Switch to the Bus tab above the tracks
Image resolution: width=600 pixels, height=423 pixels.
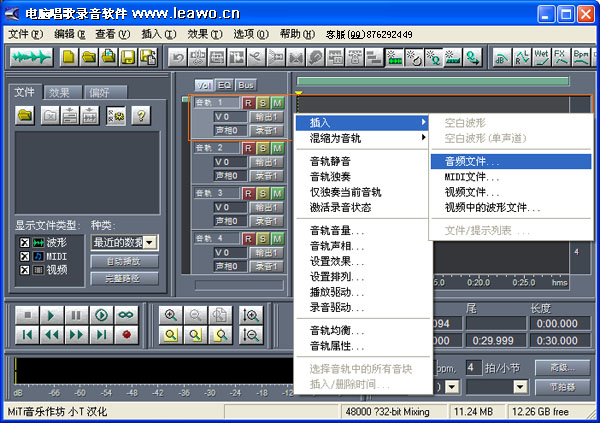pyautogui.click(x=246, y=85)
